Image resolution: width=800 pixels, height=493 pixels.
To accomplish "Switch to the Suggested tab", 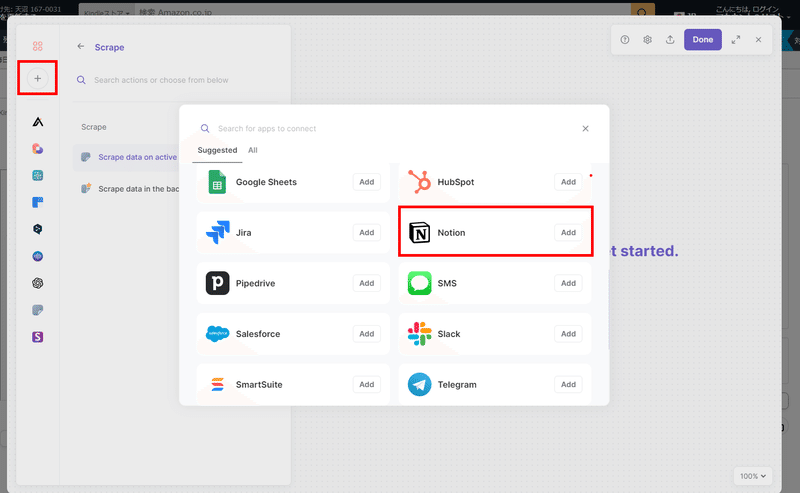I will point(217,150).
